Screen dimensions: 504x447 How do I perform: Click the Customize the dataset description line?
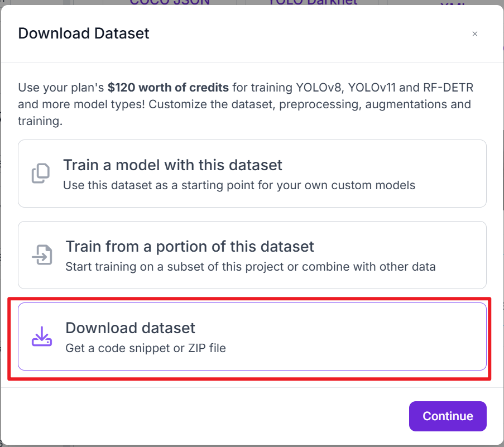244,104
